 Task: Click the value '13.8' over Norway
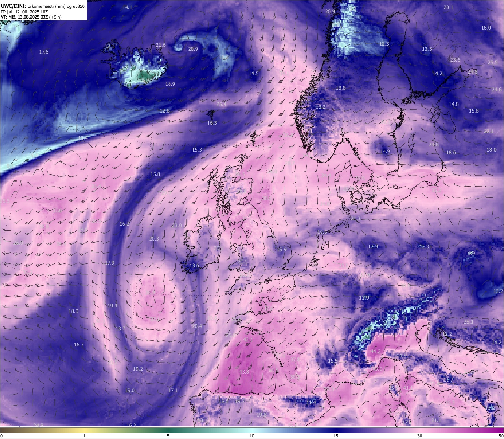click(x=341, y=88)
